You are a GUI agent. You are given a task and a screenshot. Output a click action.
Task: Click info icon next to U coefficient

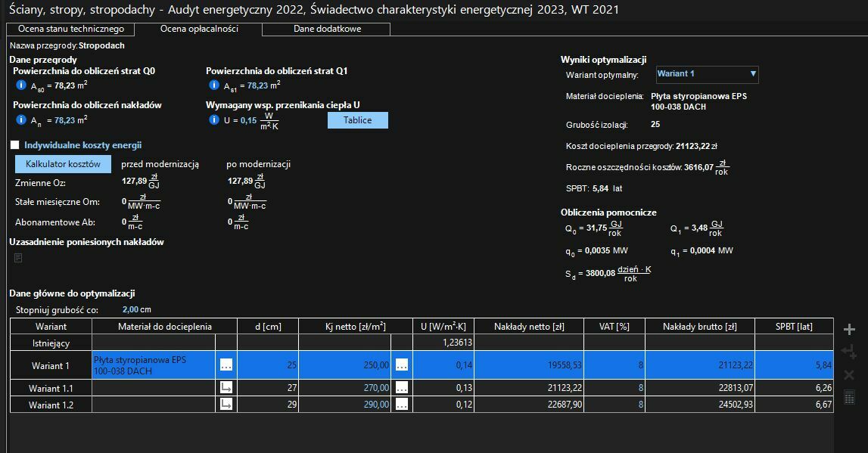[x=214, y=119]
